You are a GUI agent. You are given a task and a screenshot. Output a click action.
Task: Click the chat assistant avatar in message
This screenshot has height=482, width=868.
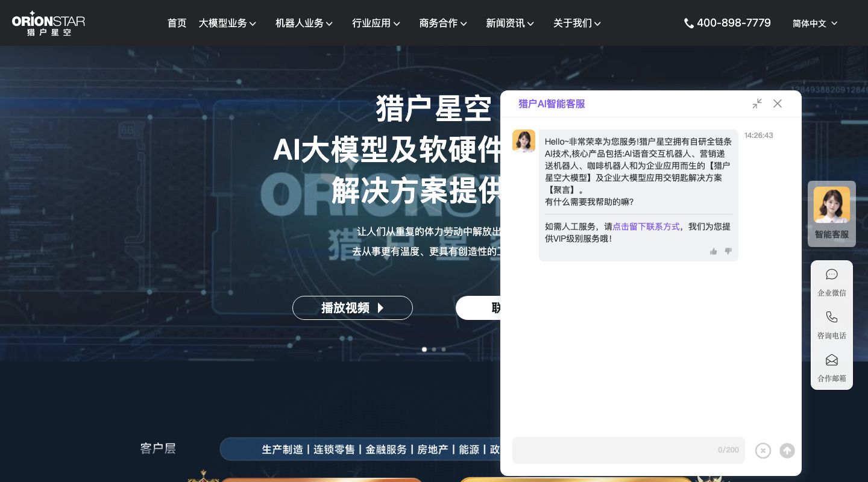click(x=524, y=141)
